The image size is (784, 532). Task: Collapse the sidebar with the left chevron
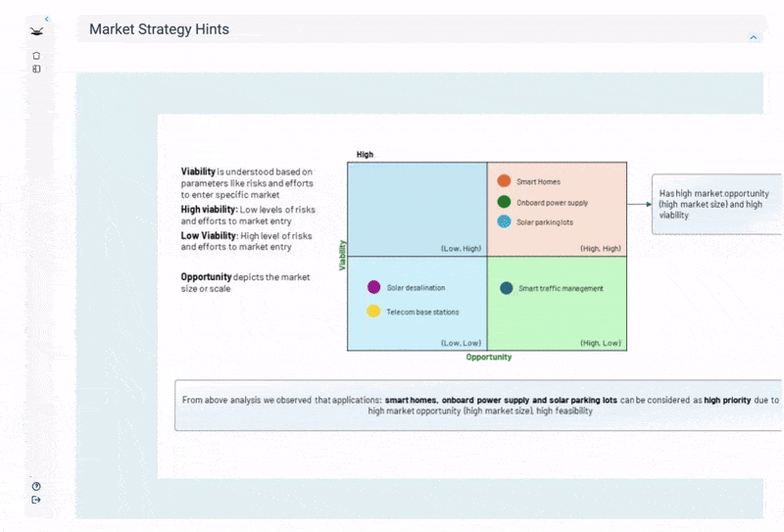pyautogui.click(x=46, y=19)
